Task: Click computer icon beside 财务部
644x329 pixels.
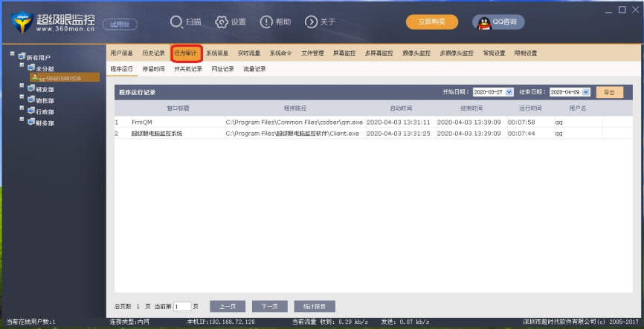Action: coord(31,122)
